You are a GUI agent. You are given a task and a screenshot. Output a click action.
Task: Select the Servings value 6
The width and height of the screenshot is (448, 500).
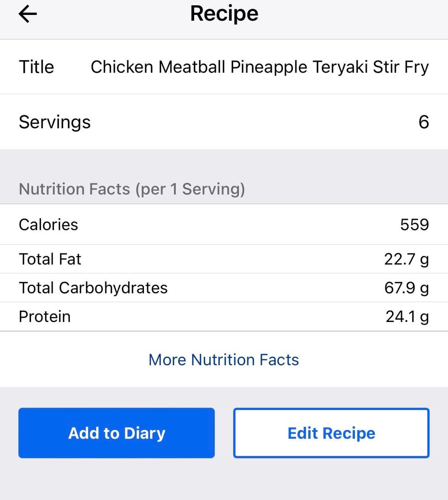click(423, 122)
